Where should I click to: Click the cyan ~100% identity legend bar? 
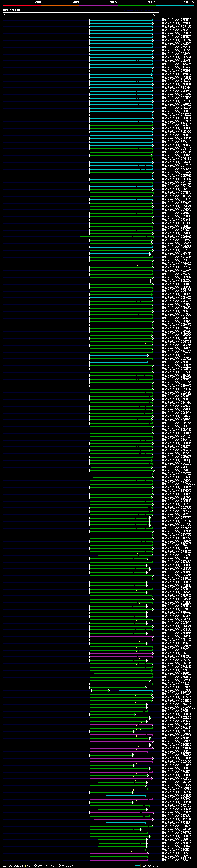pyautogui.click(x=175, y=6)
